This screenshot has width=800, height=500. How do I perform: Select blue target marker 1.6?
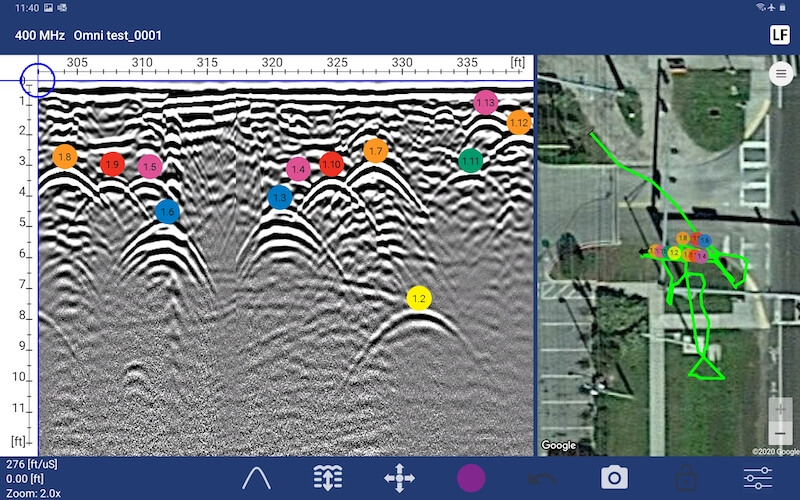click(x=167, y=211)
